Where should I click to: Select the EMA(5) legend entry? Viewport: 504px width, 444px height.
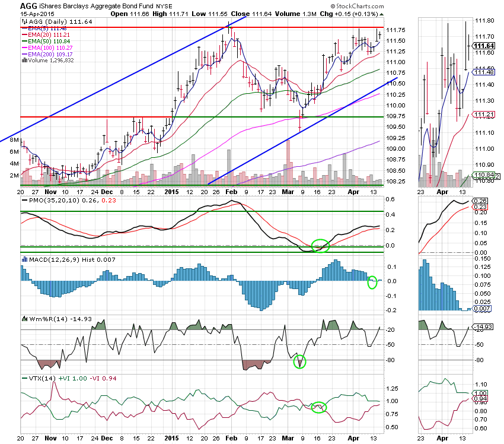(44, 27)
